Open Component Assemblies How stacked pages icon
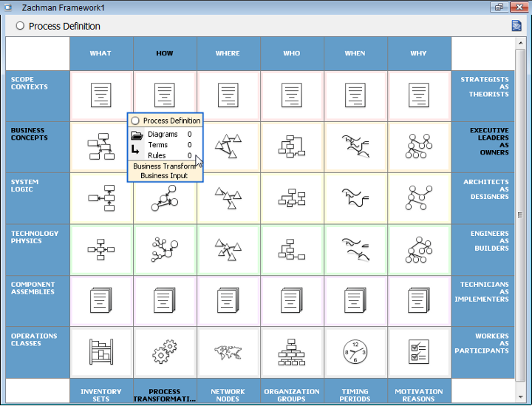The width and height of the screenshot is (532, 406). coord(165,300)
